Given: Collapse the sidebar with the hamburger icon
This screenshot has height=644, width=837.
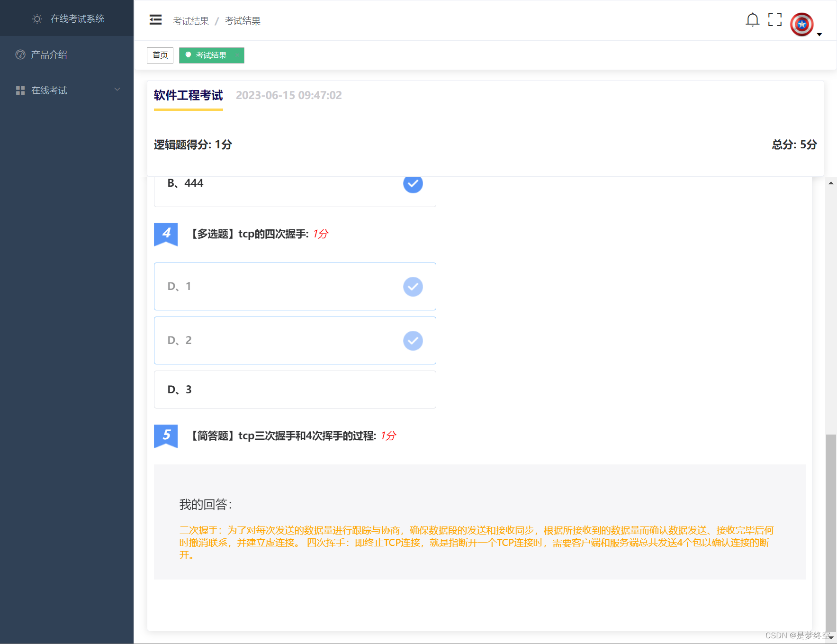Looking at the screenshot, I should click(155, 20).
